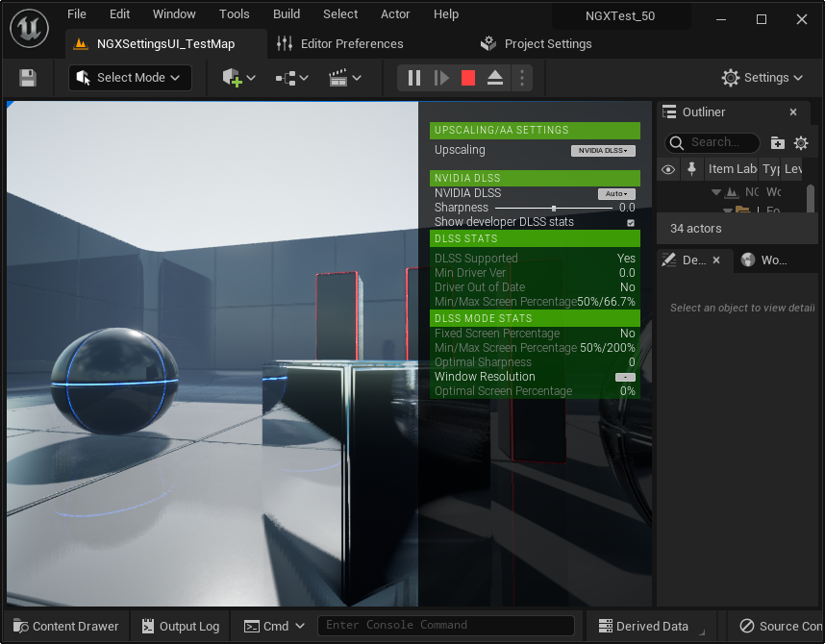Image resolution: width=825 pixels, height=644 pixels.
Task: Click the Outliner vertical scrollbar
Action: click(811, 198)
